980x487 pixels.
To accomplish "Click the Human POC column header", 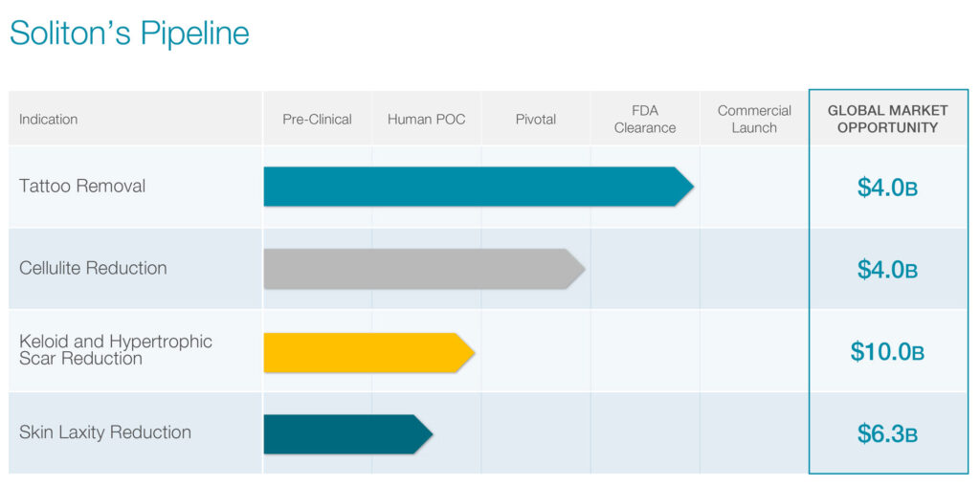I will click(426, 119).
